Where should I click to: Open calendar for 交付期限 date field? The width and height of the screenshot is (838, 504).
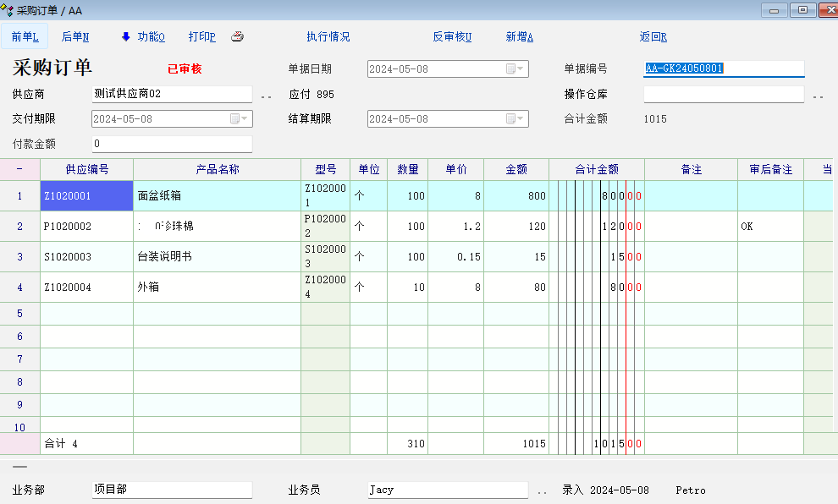pyautogui.click(x=240, y=119)
